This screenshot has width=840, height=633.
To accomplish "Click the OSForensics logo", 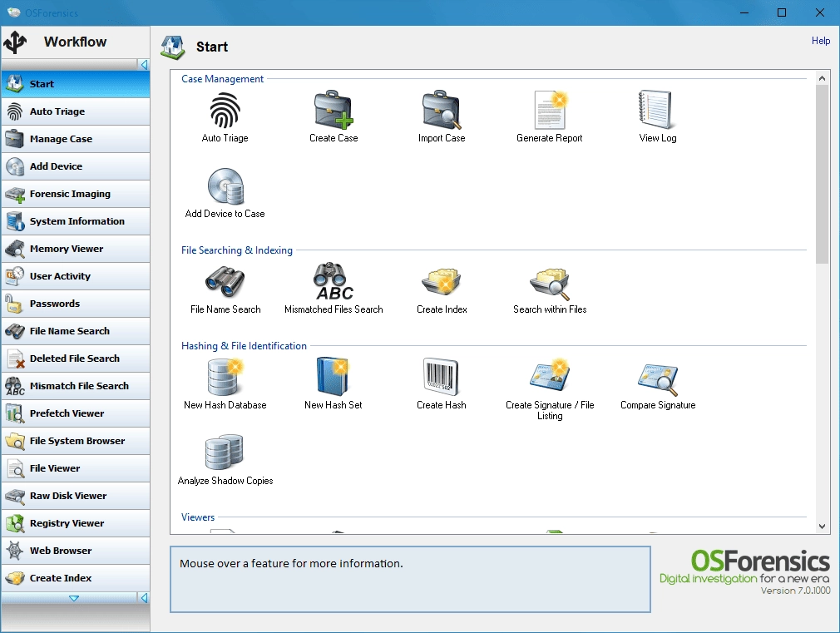I will (744, 572).
